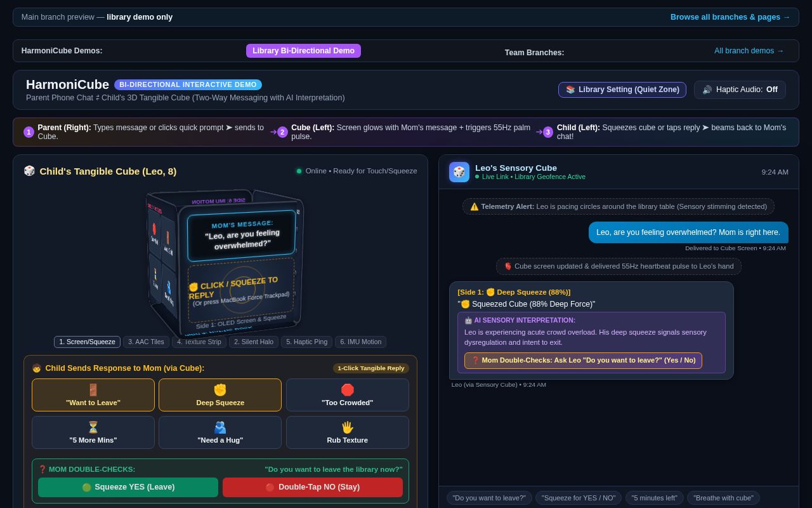Click the Need a Hug reply

220,432
